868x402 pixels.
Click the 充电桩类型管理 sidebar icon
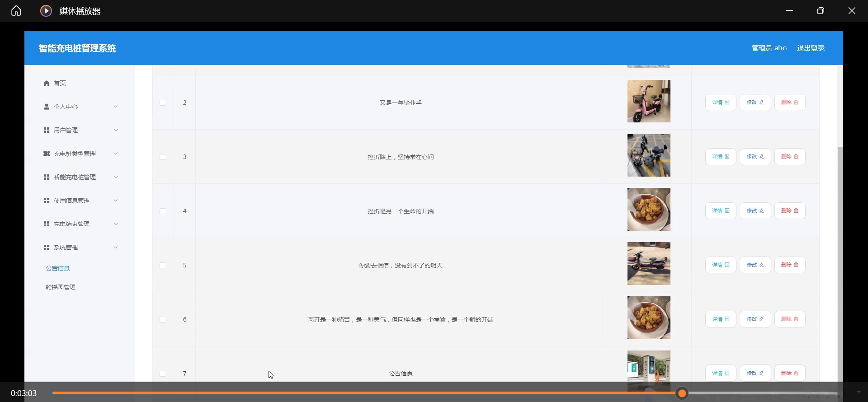(x=47, y=154)
